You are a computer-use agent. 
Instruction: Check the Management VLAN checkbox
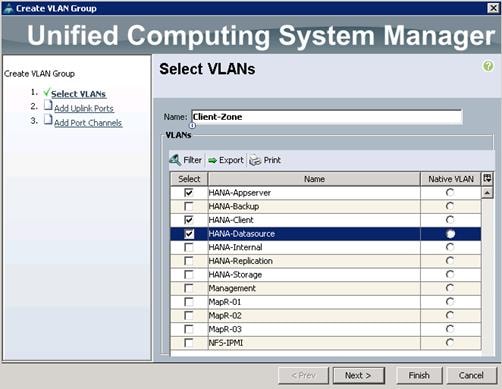189,288
